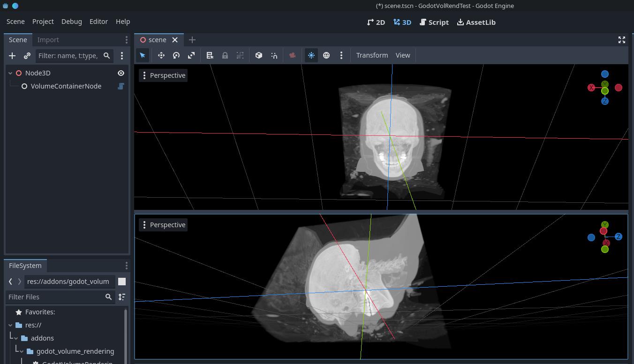The height and width of the screenshot is (364, 634).
Task: Open the AssetLib workspace
Action: coord(476,22)
